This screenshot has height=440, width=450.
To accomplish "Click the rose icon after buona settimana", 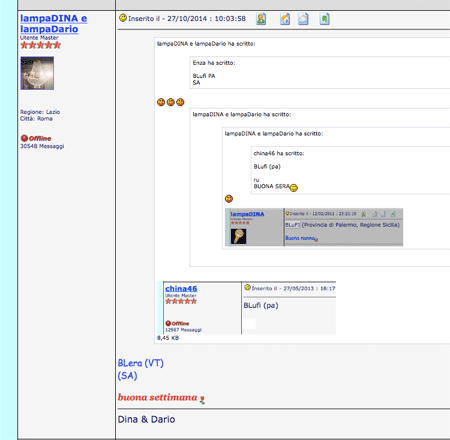I will point(202,399).
